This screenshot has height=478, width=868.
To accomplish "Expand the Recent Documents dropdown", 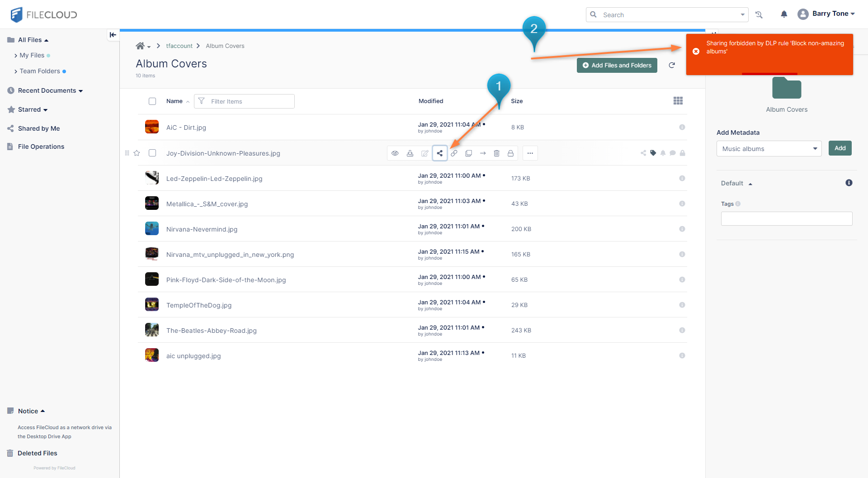I will [80, 91].
